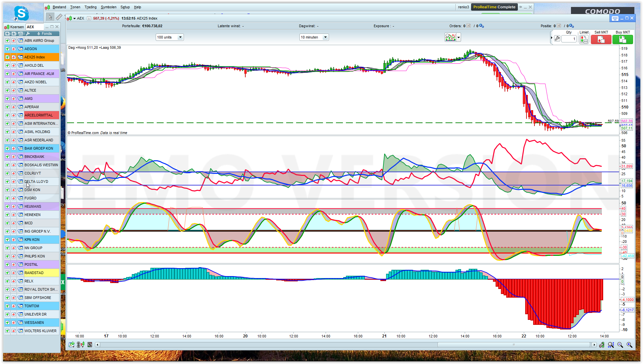
Task: Click zoom out magnifier at chart bottom
Action: click(620, 345)
